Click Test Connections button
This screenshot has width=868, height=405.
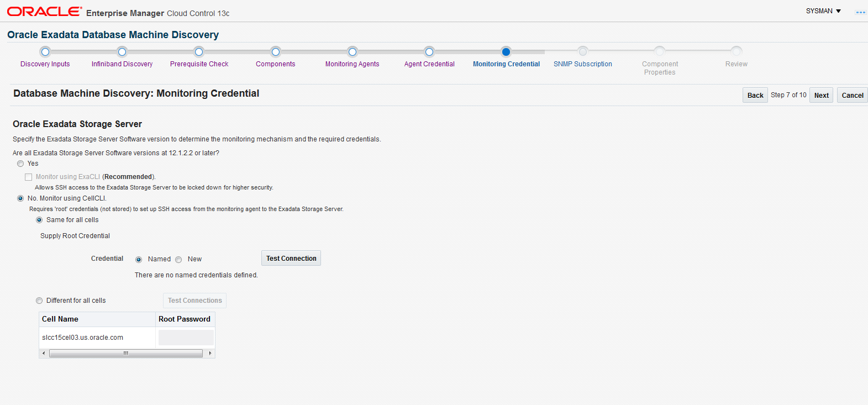[x=194, y=301]
